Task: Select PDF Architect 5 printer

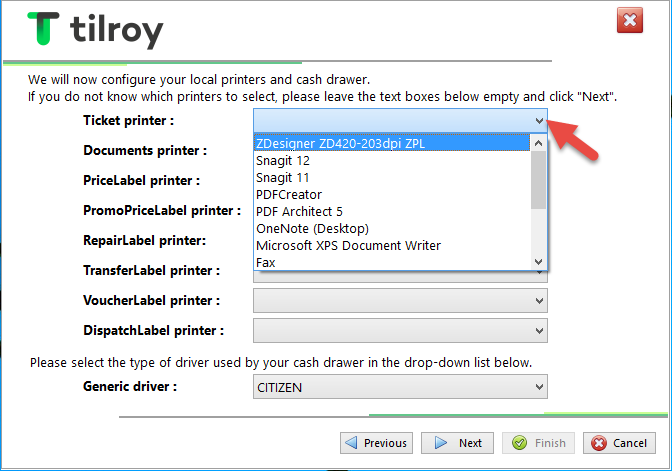Action: coord(392,212)
